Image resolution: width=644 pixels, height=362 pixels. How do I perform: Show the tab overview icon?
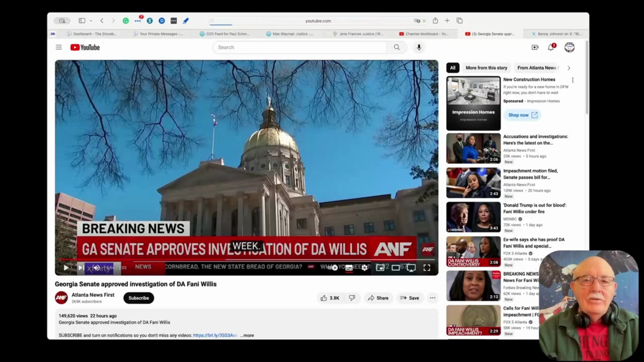[459, 21]
